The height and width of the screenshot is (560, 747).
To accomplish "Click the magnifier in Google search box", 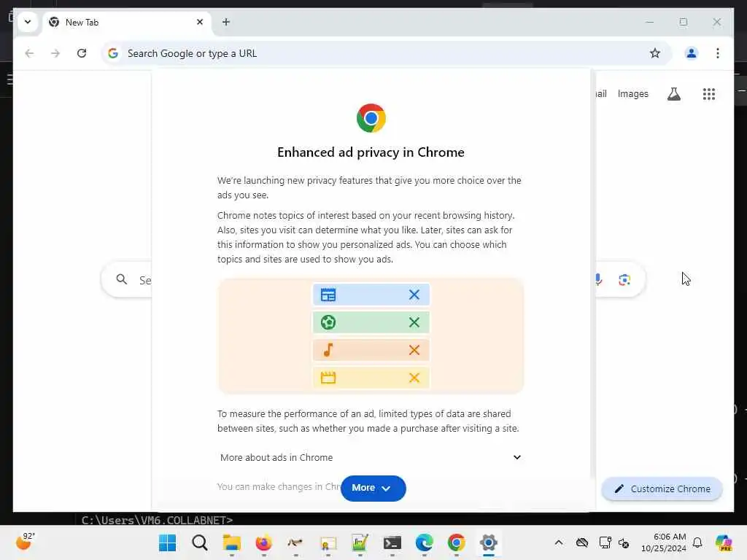I will click(122, 279).
